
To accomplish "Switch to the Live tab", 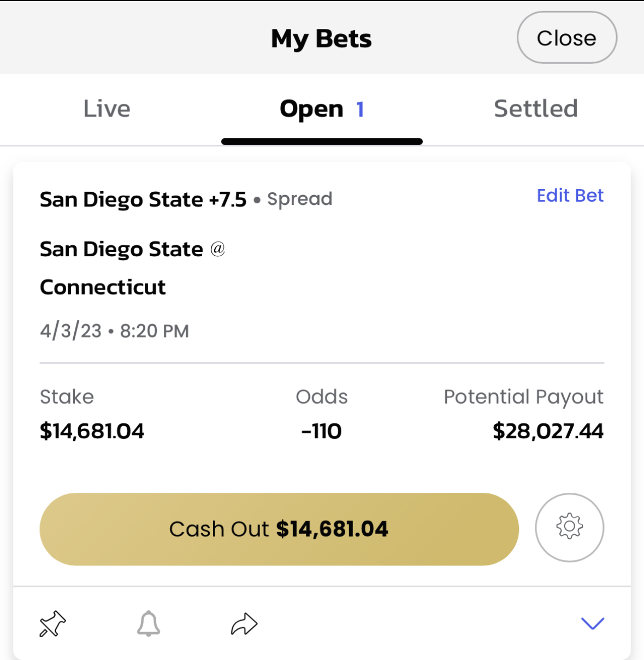I will 107,109.
